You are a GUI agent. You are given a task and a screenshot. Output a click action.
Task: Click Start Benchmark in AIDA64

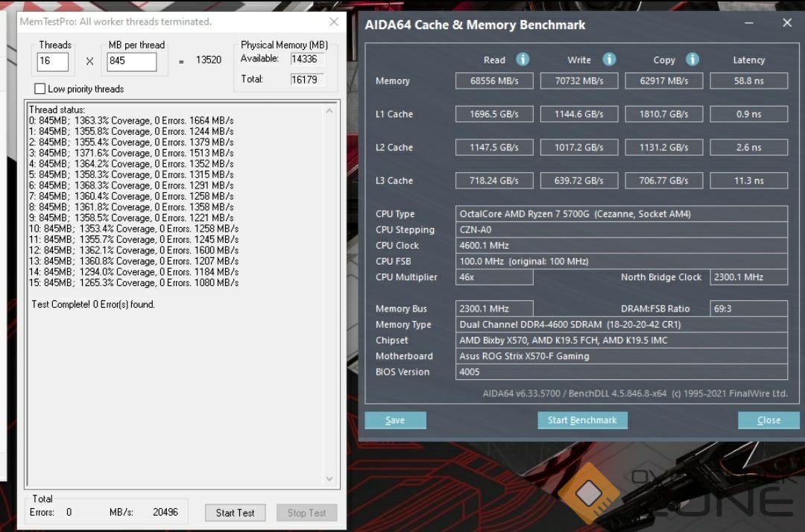point(582,420)
